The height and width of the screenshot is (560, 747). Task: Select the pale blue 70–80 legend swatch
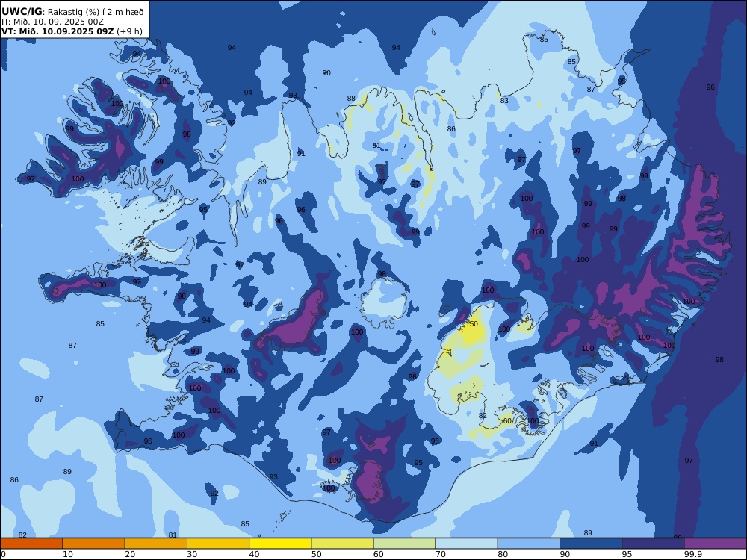[466, 544]
